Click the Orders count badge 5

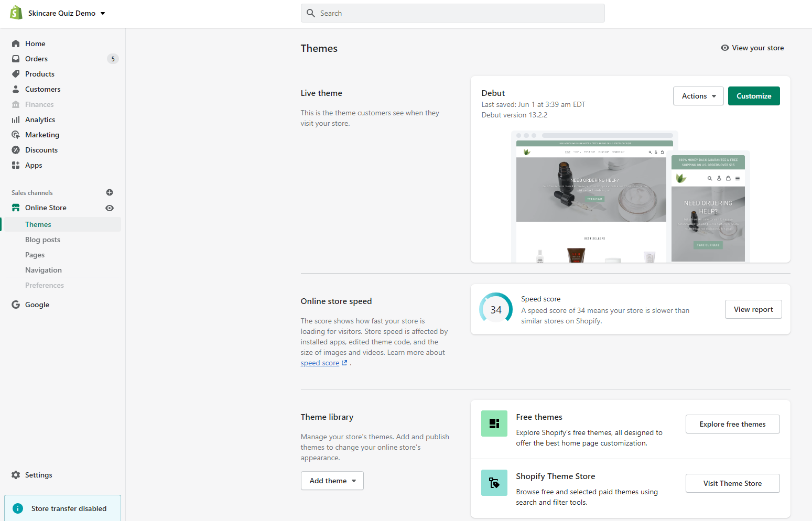[113, 59]
